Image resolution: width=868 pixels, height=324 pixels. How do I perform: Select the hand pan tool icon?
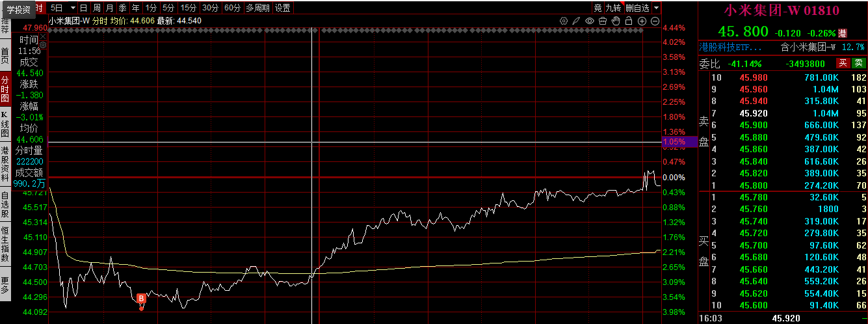(616, 21)
